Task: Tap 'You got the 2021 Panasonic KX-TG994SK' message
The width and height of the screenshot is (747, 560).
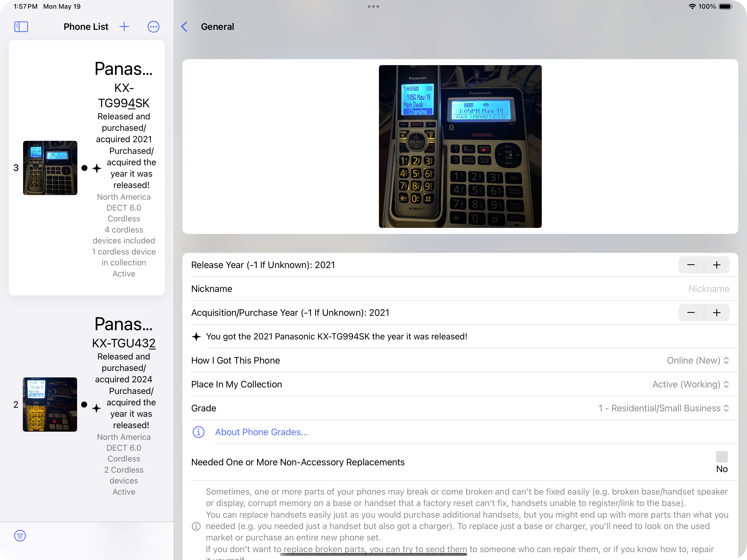Action: click(x=337, y=336)
